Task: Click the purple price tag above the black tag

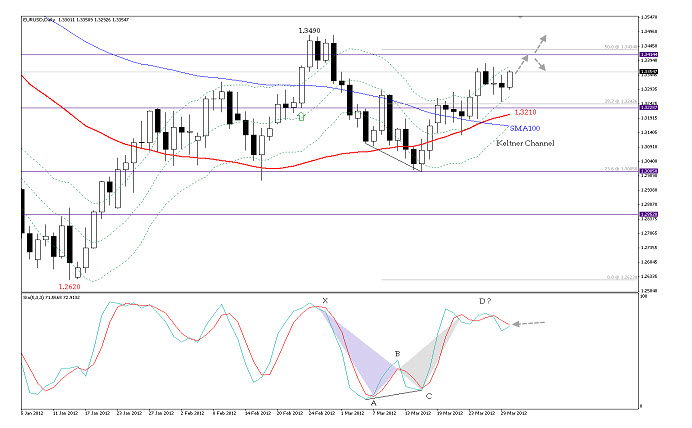Action: click(x=648, y=54)
